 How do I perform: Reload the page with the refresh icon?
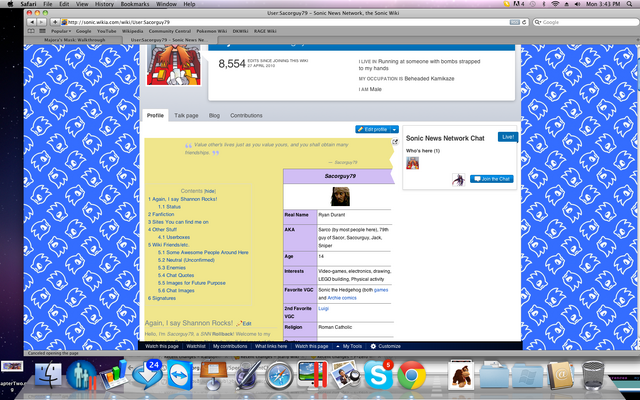(x=524, y=22)
